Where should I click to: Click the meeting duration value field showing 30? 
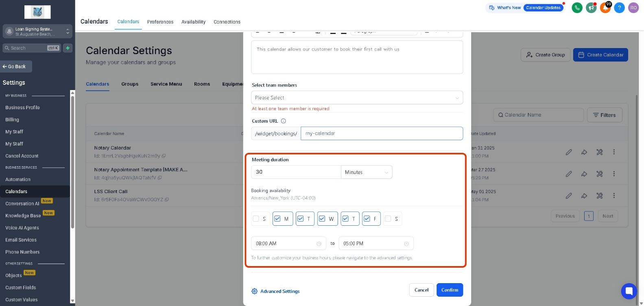(296, 172)
